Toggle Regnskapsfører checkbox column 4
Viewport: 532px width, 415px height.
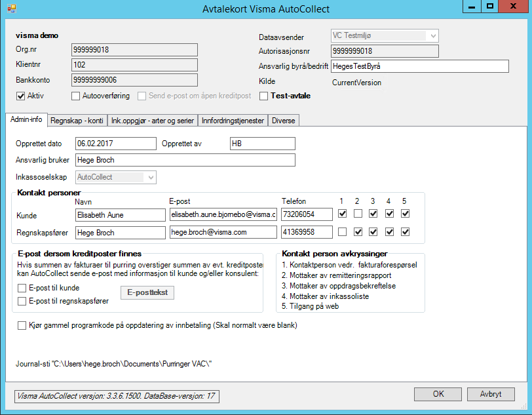[389, 232]
